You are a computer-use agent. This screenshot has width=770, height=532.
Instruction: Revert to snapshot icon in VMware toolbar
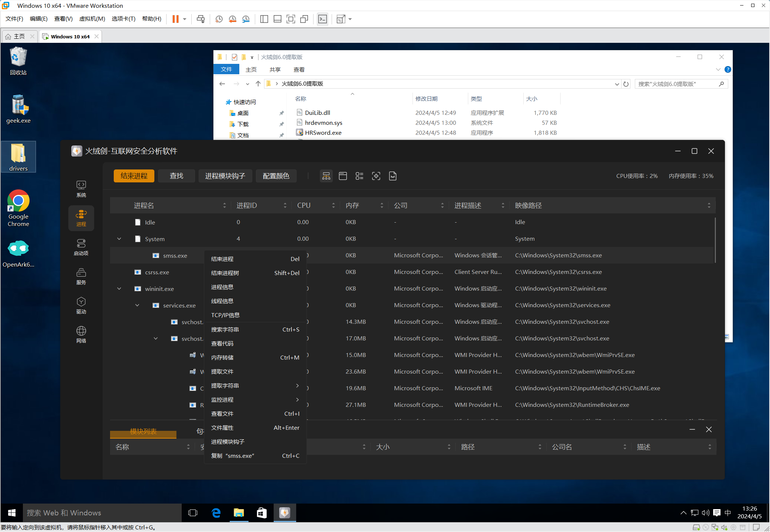click(x=232, y=19)
